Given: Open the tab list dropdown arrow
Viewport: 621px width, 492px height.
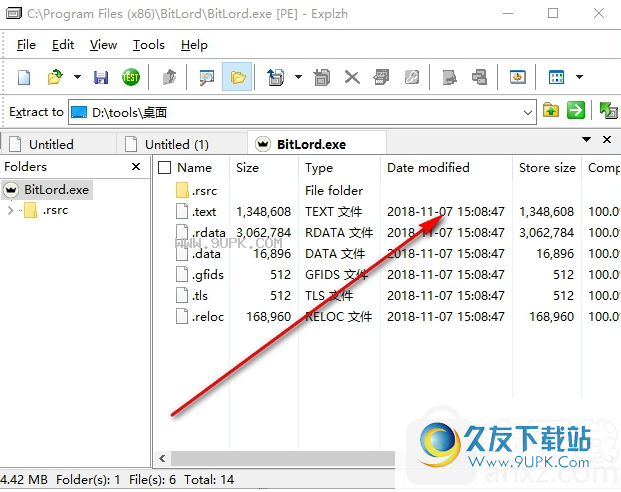Looking at the screenshot, I should [x=586, y=139].
